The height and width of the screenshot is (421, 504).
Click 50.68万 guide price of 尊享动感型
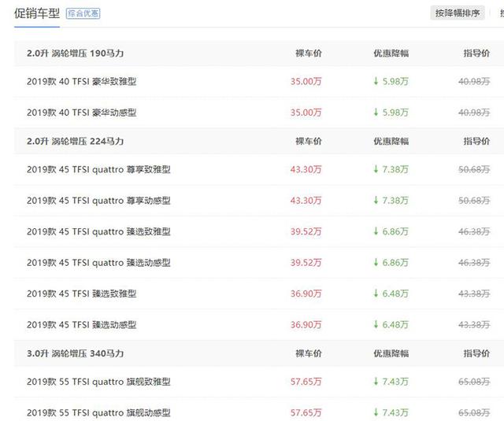coord(474,201)
